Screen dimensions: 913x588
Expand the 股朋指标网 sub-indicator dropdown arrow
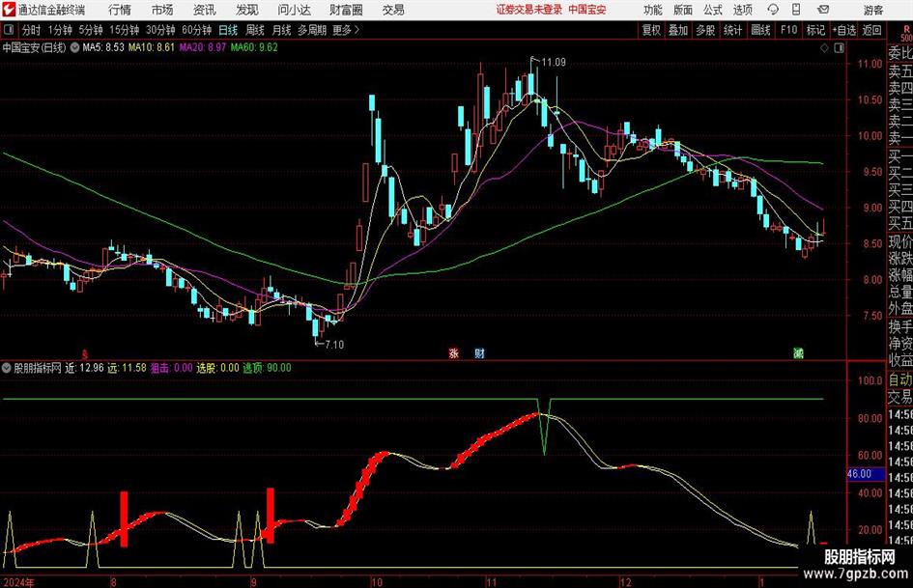[x=7, y=368]
